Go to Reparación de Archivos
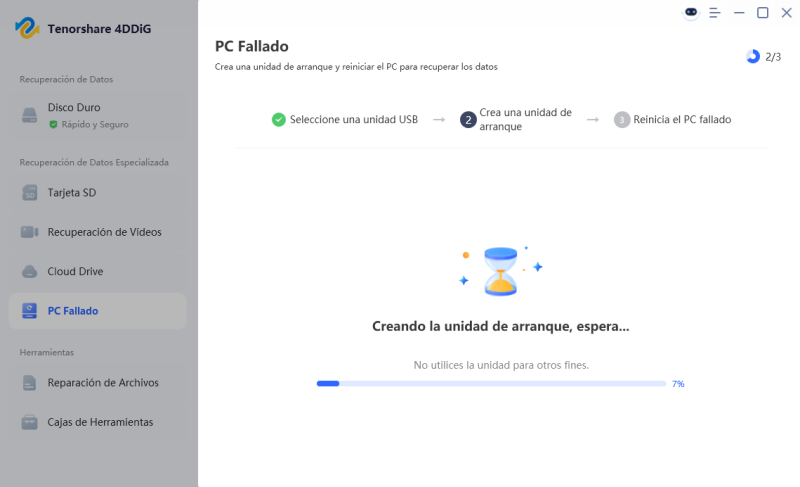Screen dimensions: 800x487 click(103, 383)
